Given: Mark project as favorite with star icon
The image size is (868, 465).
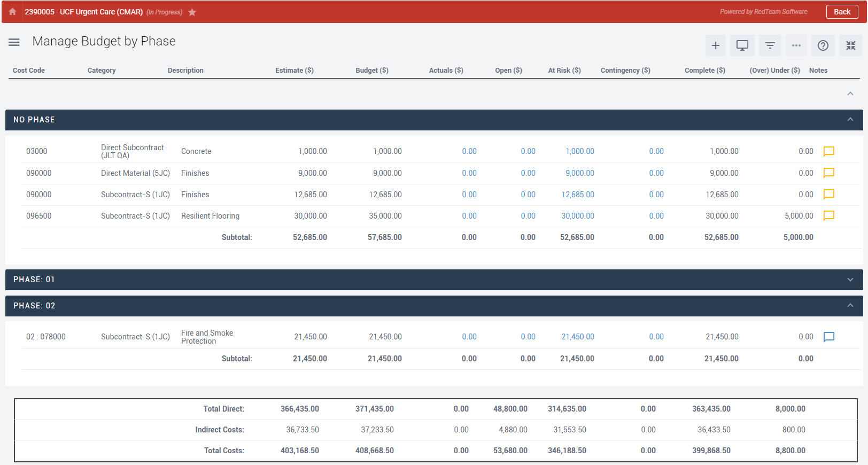Looking at the screenshot, I should (x=192, y=12).
